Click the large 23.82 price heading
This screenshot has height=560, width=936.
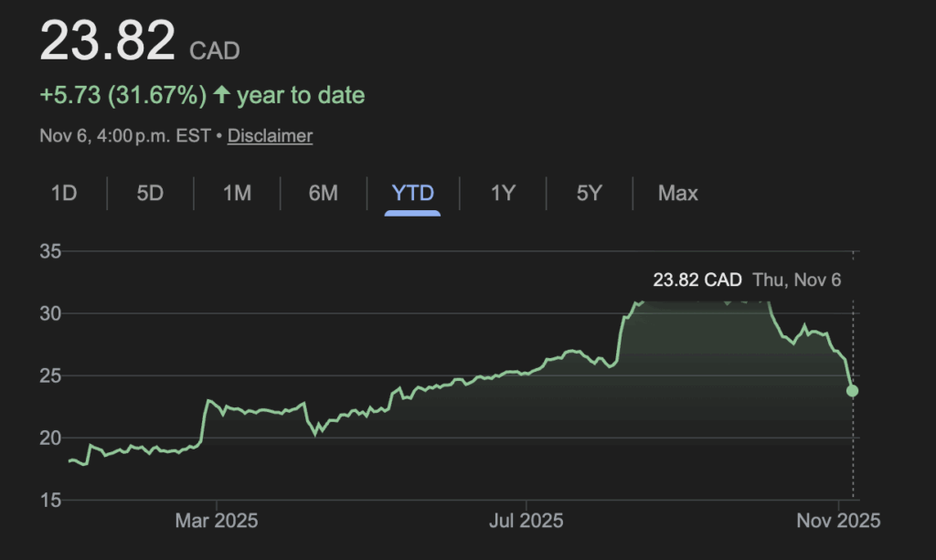coord(107,42)
